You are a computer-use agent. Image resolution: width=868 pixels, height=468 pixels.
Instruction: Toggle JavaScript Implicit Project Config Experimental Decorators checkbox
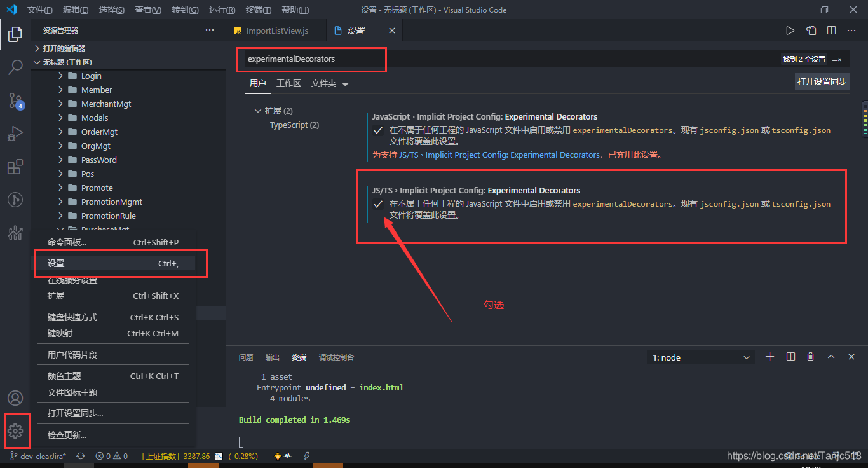[x=378, y=130]
